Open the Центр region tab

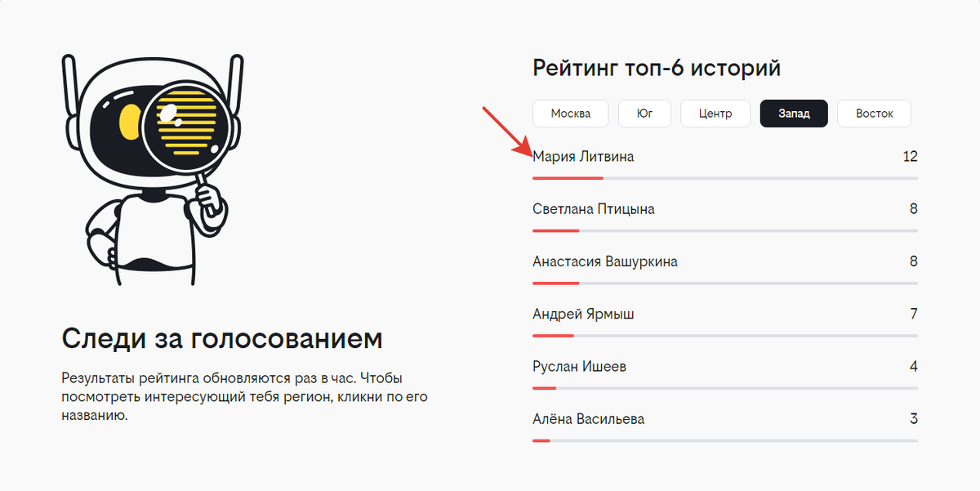point(715,114)
